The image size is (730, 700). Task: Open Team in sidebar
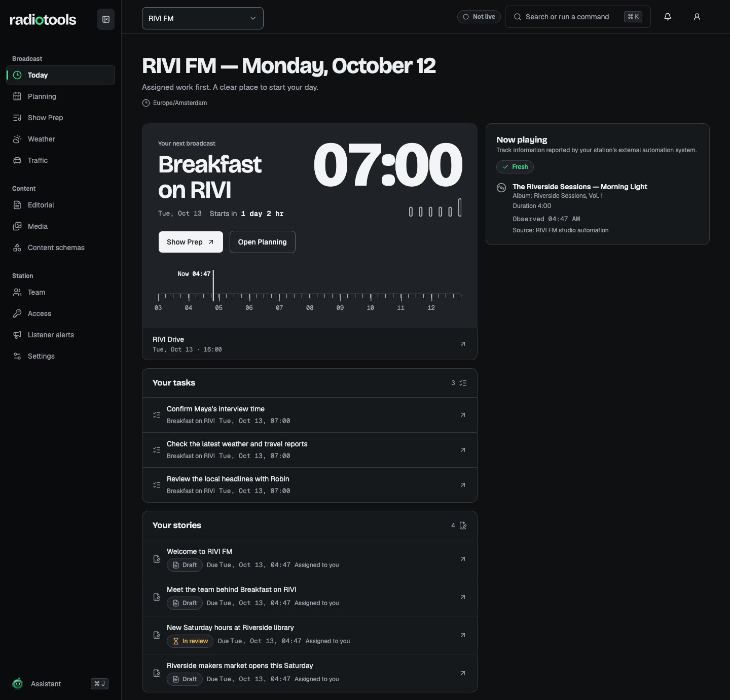tap(60, 292)
